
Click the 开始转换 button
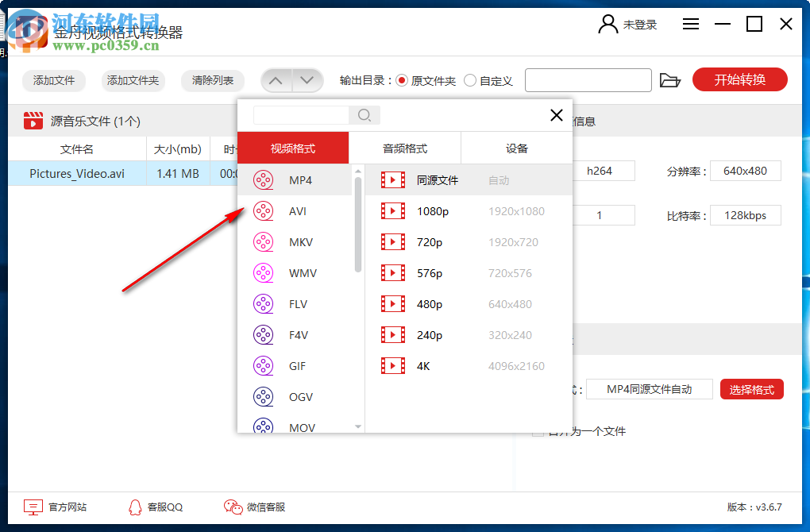pyautogui.click(x=739, y=79)
